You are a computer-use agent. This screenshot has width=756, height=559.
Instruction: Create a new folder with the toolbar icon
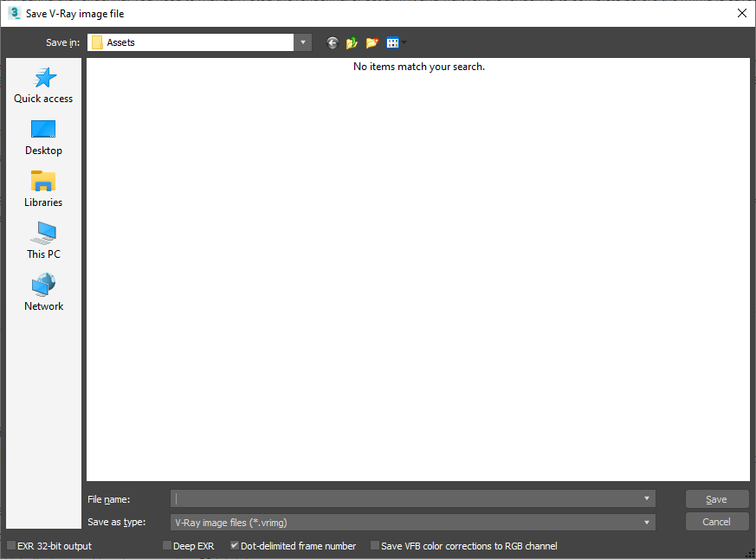[372, 42]
